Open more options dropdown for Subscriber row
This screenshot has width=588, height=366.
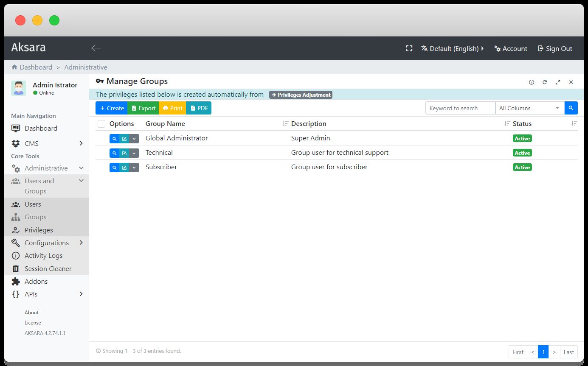134,168
